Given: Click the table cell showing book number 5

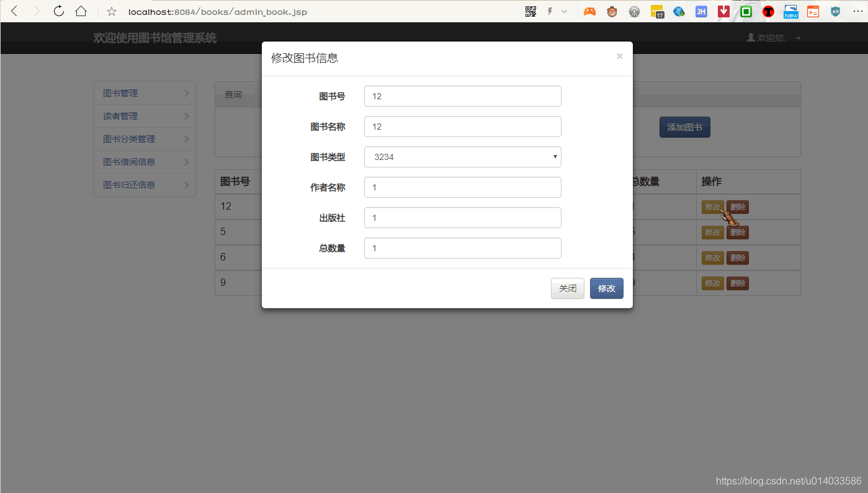Looking at the screenshot, I should (223, 232).
